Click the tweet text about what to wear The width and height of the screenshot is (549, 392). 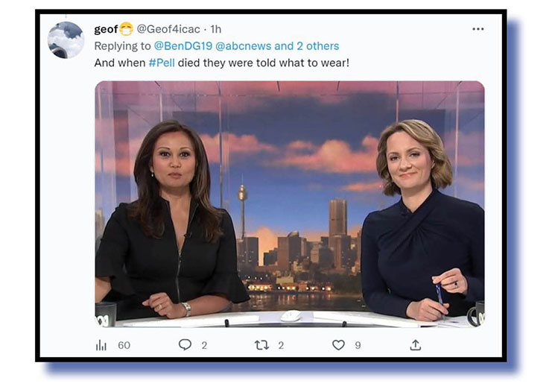pyautogui.click(x=222, y=63)
